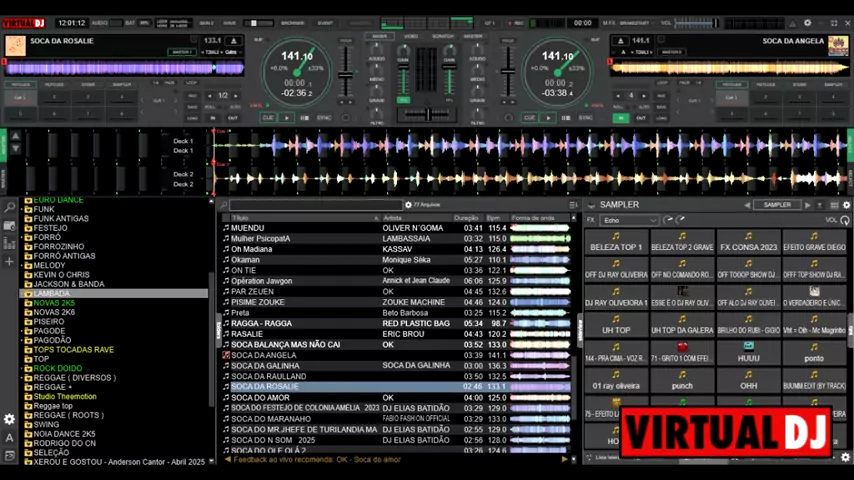This screenshot has width=854, height=480.
Task: Switch to the MIXER tab
Action: pyautogui.click(x=380, y=36)
